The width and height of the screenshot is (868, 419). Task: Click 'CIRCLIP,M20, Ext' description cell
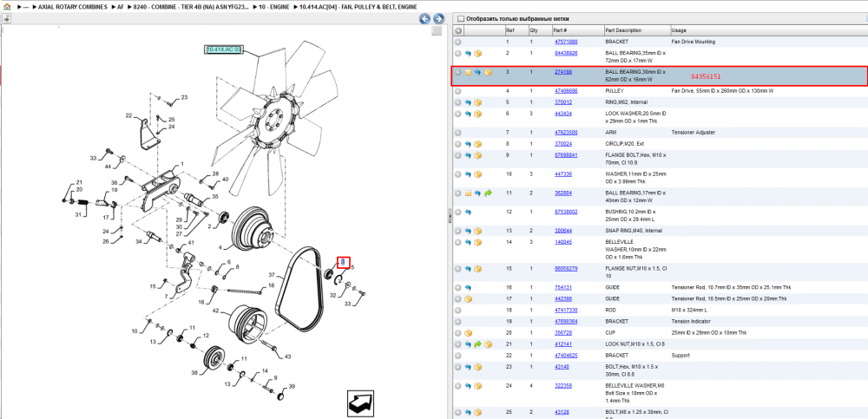pyautogui.click(x=628, y=144)
